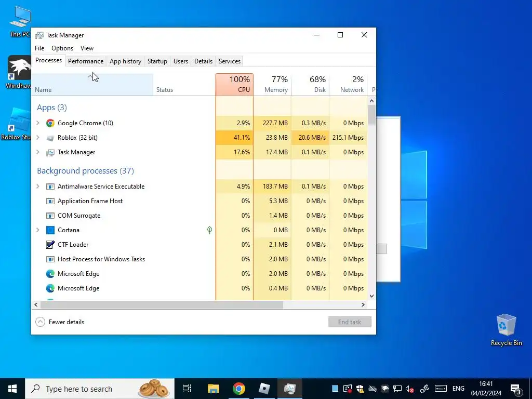The image size is (532, 399).
Task: Switch to the Performance tab
Action: 86,61
